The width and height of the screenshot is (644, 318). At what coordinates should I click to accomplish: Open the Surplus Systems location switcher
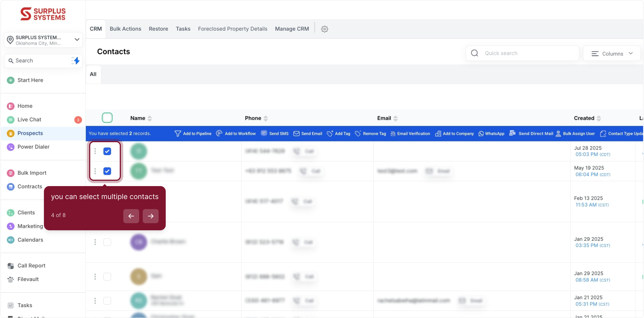pos(43,40)
